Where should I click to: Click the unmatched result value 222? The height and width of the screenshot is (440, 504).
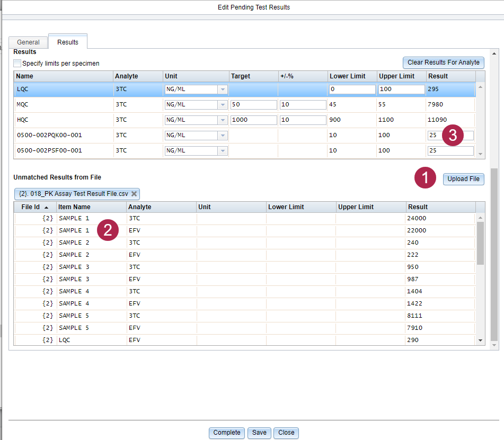[x=413, y=255]
